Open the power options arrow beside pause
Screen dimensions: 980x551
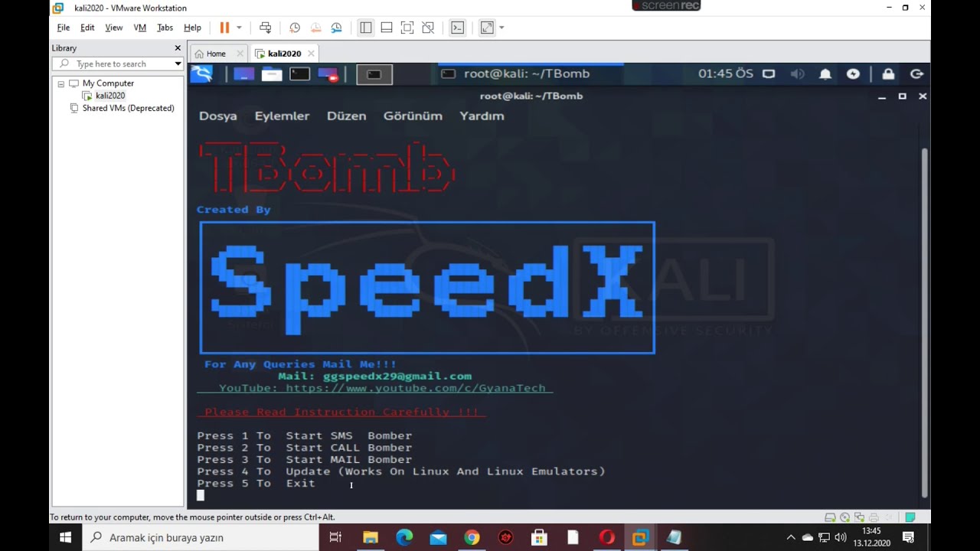[x=239, y=28]
